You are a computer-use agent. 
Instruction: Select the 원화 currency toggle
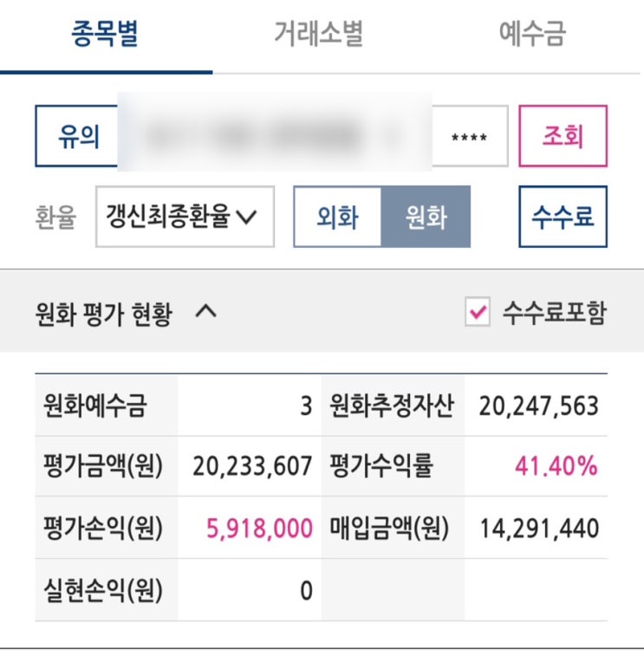click(x=426, y=217)
